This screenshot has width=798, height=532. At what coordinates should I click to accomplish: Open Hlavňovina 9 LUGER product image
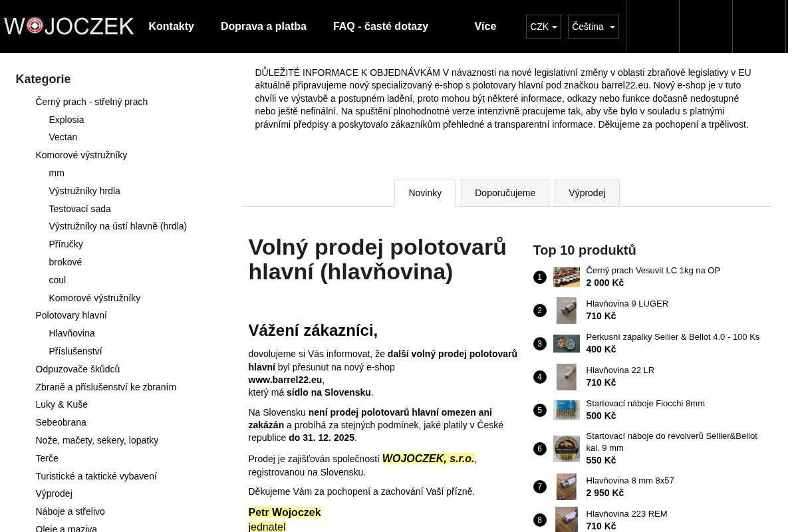point(567,311)
